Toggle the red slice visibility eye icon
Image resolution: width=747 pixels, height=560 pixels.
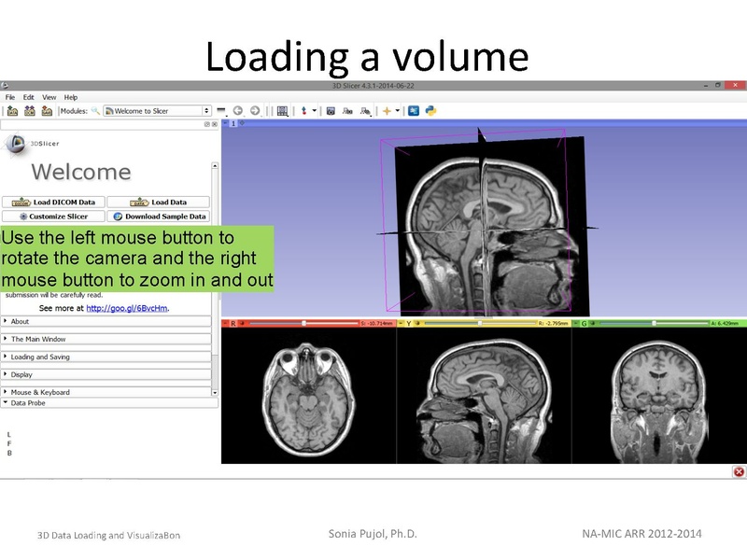(242, 323)
